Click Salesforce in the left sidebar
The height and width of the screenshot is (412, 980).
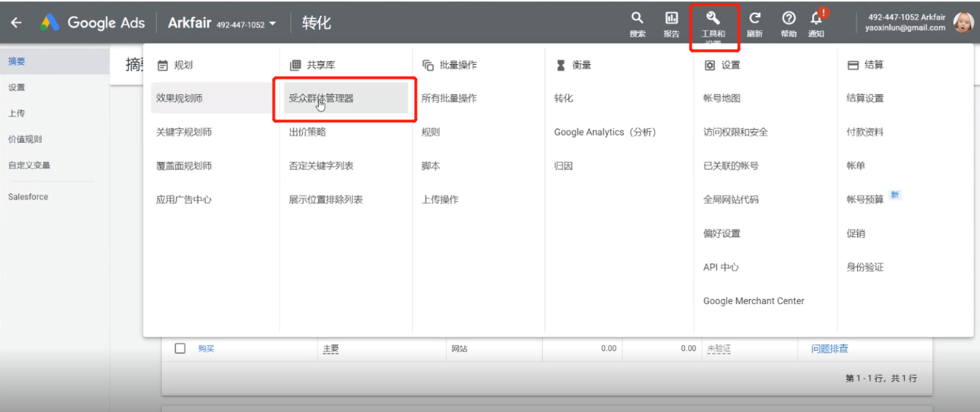[x=28, y=196]
